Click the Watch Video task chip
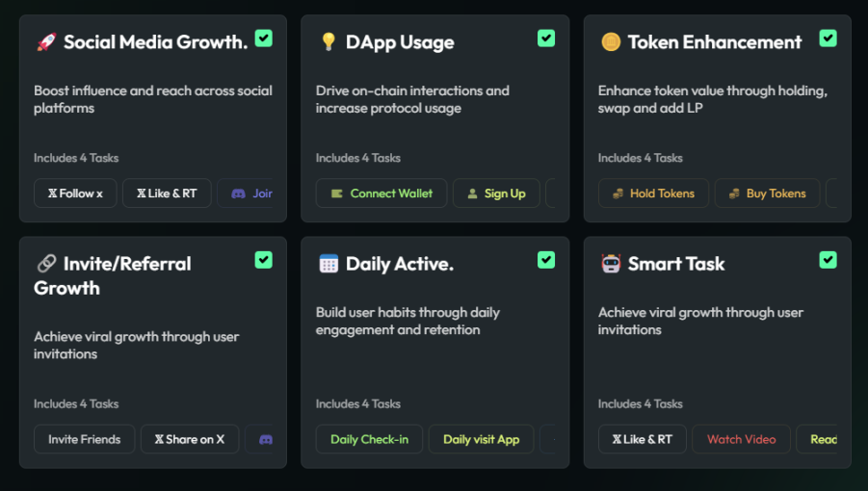This screenshot has width=868, height=491. click(x=741, y=439)
